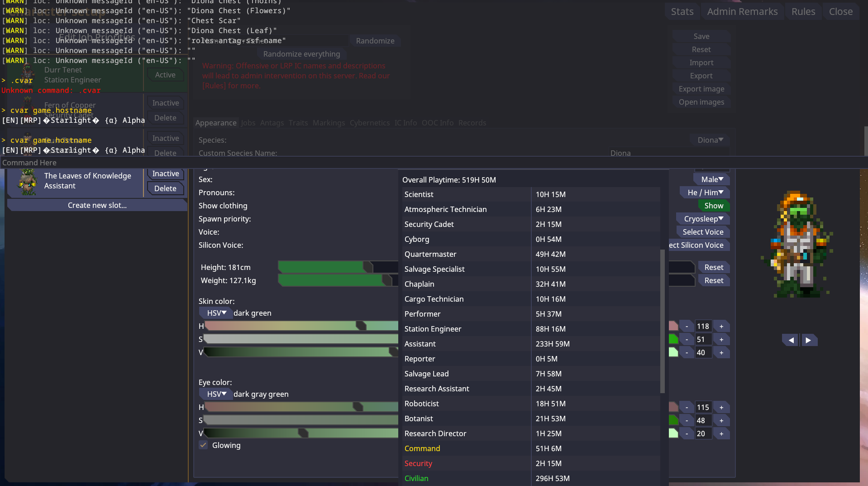Activate The Leaves of Knowledge Inactive slot
The height and width of the screenshot is (486, 868).
[165, 174]
